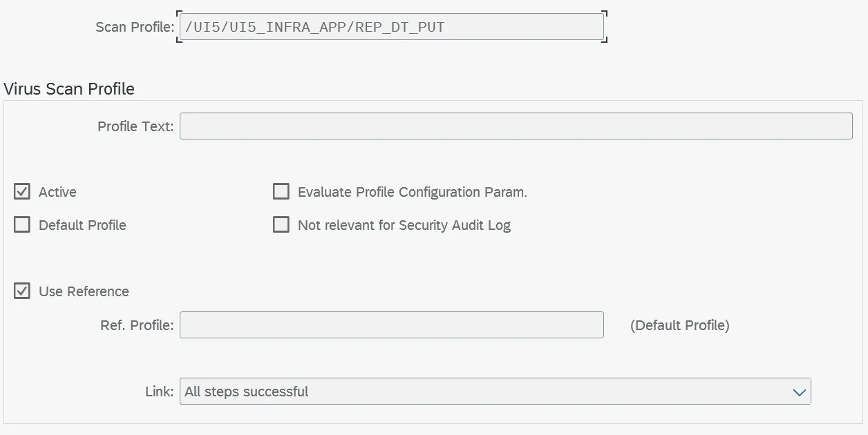Image resolution: width=868 pixels, height=435 pixels.
Task: Check the Not relevant for Security Audit Log box
Action: 281,224
